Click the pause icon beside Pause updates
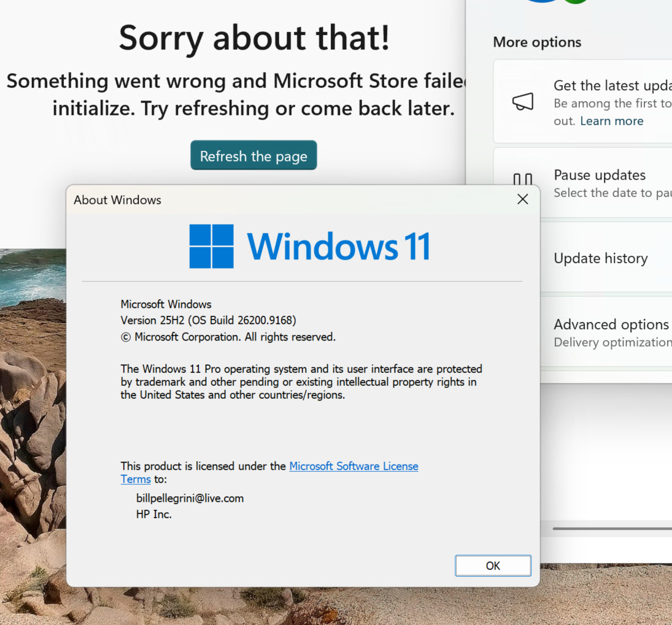This screenshot has height=625, width=672. point(523,179)
